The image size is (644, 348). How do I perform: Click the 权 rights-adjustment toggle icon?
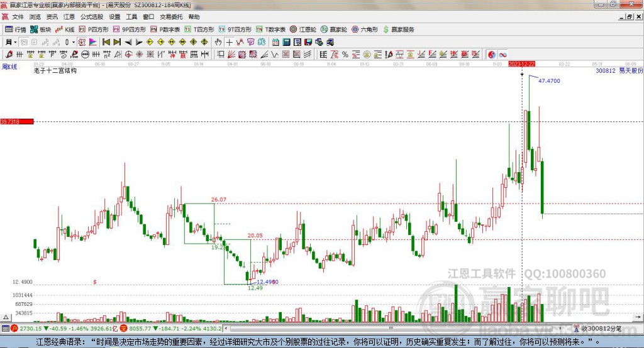tap(82, 42)
